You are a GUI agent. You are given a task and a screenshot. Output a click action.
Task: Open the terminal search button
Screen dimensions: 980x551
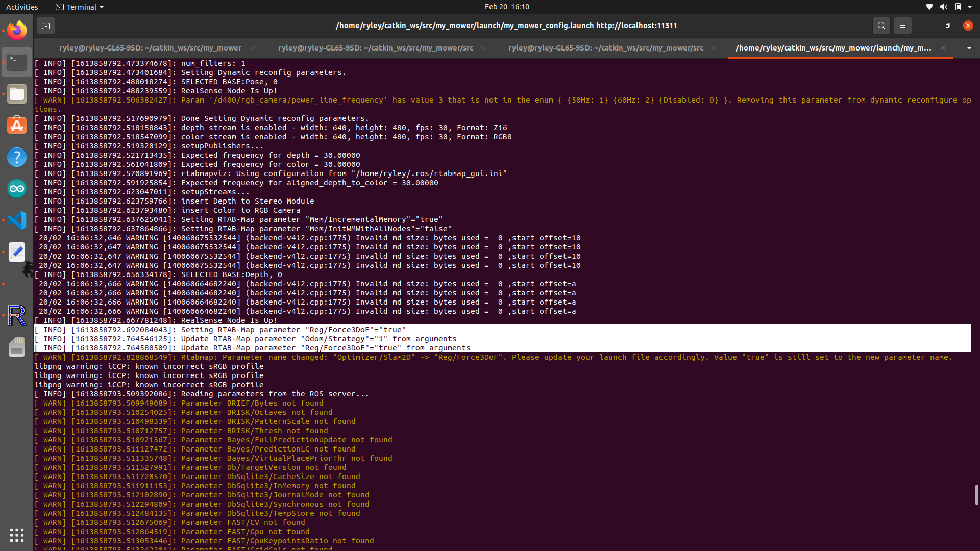click(x=881, y=26)
